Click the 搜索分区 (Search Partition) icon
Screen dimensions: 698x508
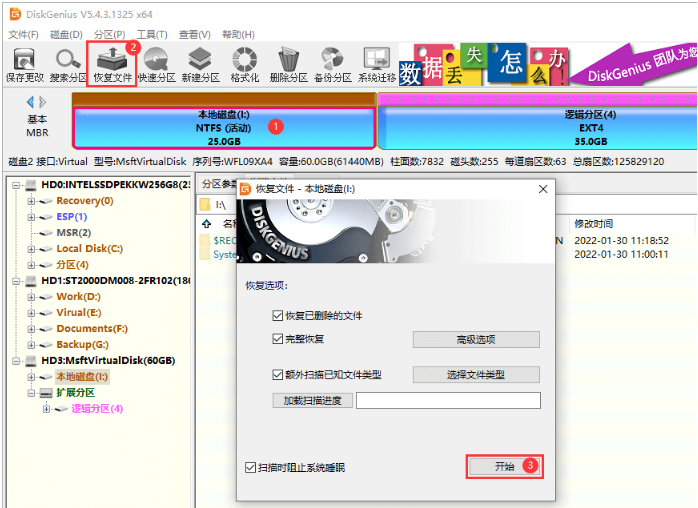tap(67, 64)
